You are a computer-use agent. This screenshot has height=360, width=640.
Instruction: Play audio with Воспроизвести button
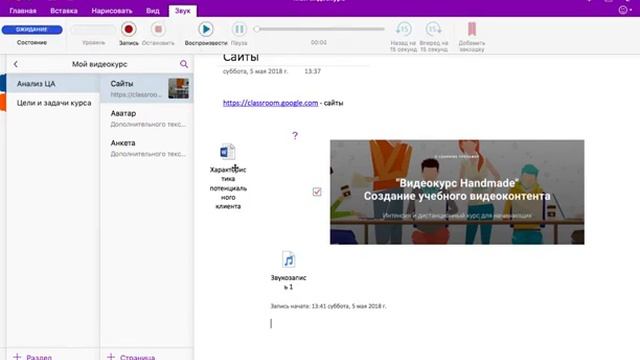coord(206,29)
